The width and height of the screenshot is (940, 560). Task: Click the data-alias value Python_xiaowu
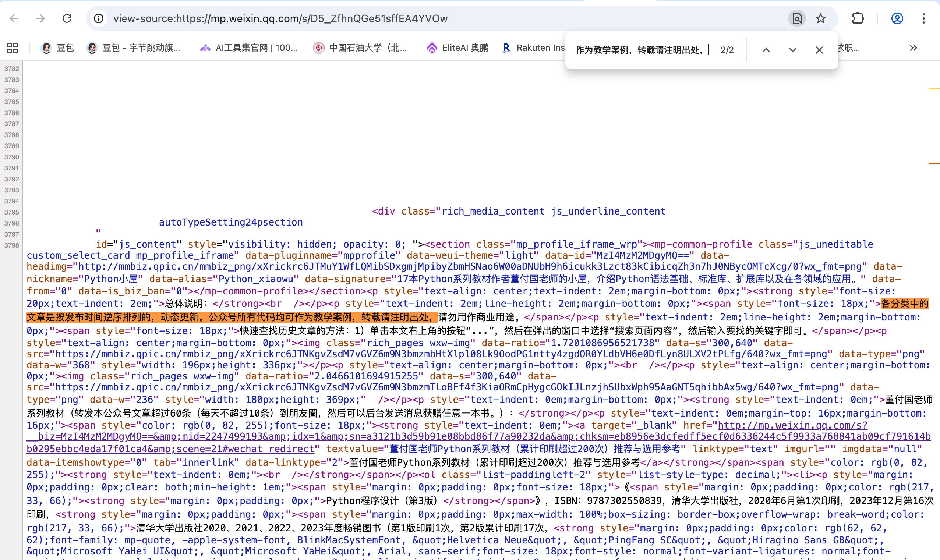[256, 279]
